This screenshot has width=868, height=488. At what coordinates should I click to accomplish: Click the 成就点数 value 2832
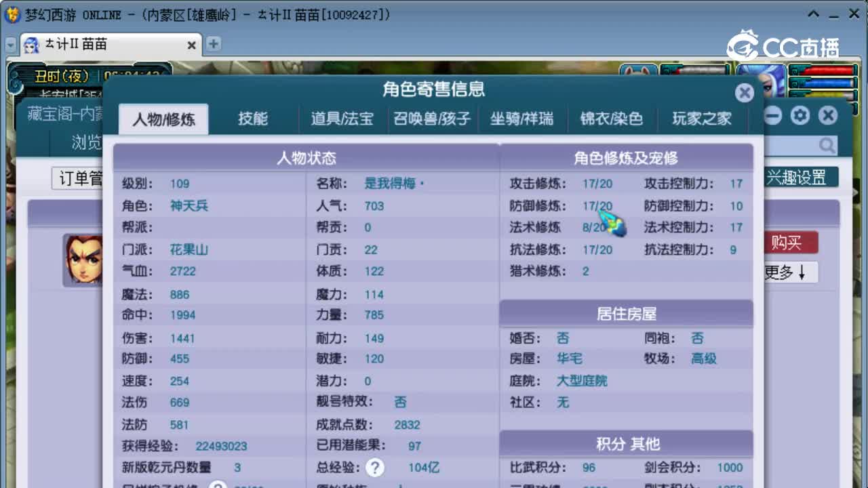pos(407,425)
